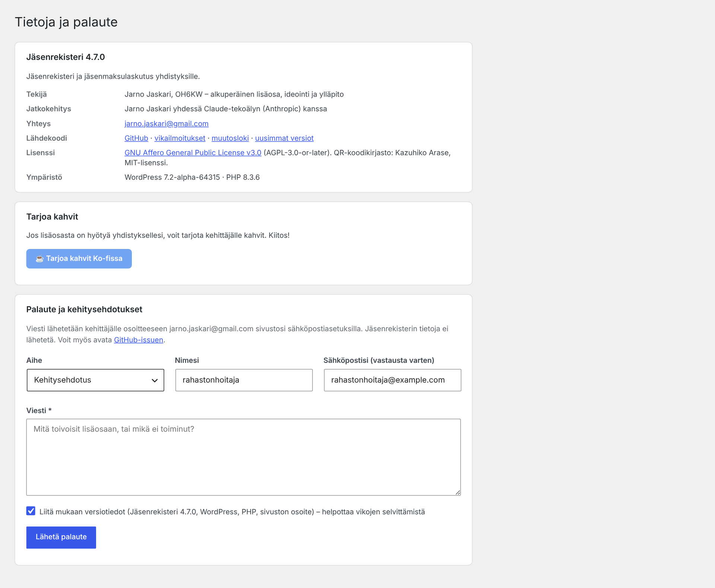Focus the Nimesi input field
The height and width of the screenshot is (588, 715).
tap(244, 380)
